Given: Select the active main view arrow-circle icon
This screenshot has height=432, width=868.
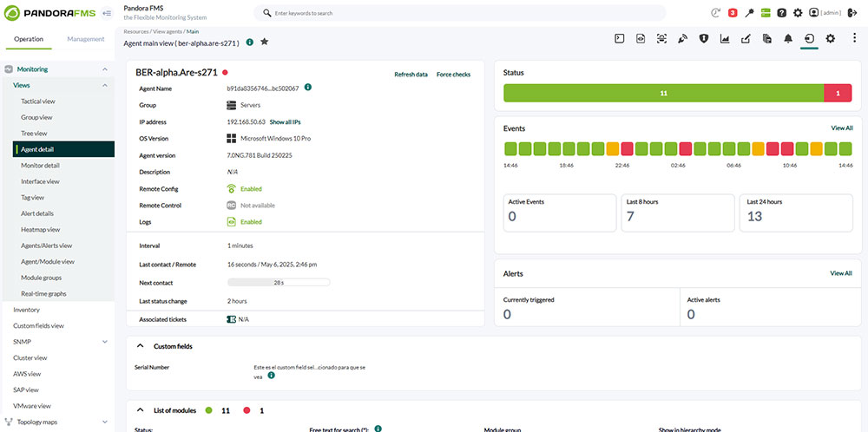Looking at the screenshot, I should [809, 39].
